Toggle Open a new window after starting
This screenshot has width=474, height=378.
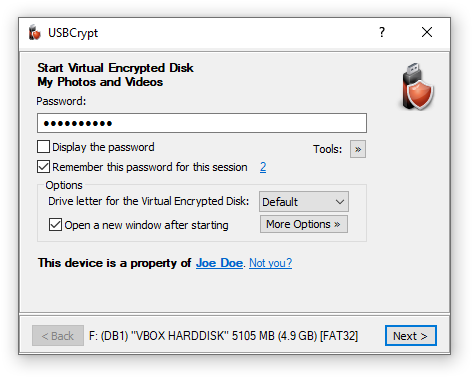pyautogui.click(x=55, y=225)
